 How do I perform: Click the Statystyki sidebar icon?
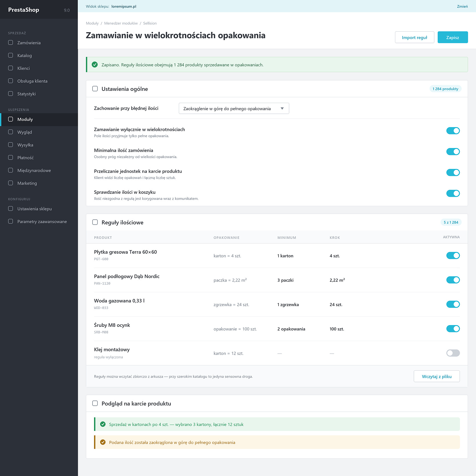[10, 94]
